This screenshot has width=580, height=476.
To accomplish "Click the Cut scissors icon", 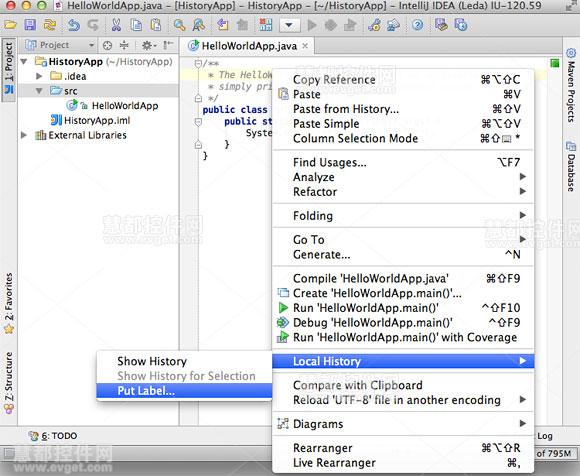I will [x=117, y=25].
